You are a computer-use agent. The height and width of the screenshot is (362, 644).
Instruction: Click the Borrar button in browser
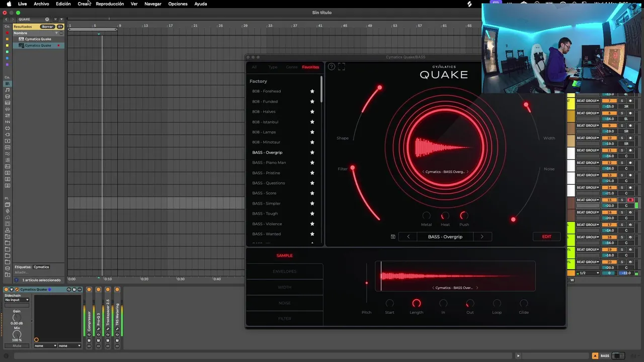pyautogui.click(x=47, y=27)
